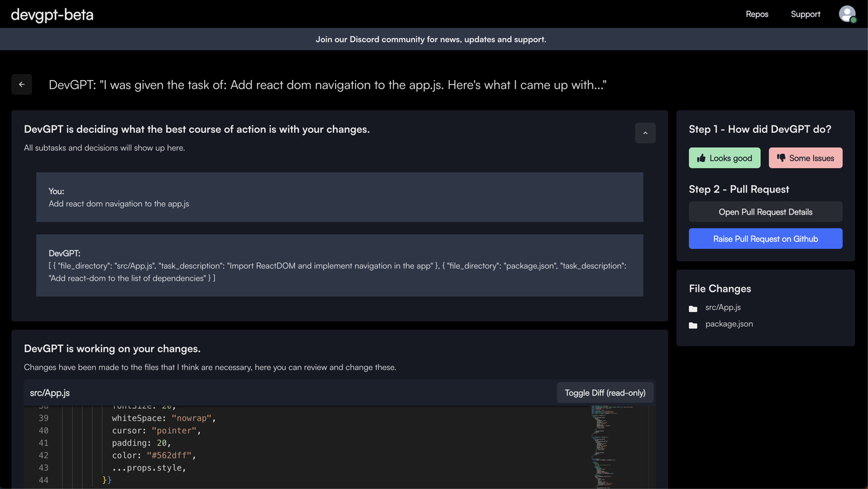The image size is (868, 489).
Task: Collapse the DevGPT deciding panel chevron
Action: (645, 133)
